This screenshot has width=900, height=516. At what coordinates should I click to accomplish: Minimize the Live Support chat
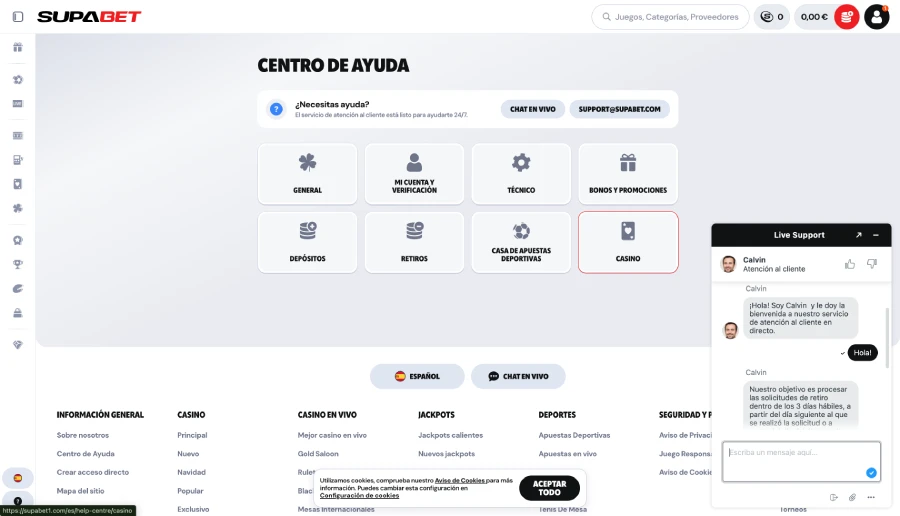[876, 235]
